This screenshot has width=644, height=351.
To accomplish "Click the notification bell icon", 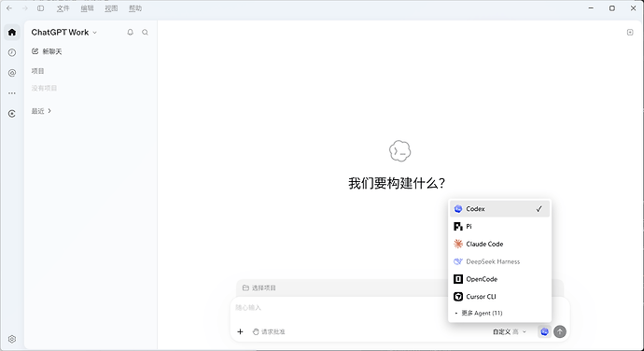I will (x=130, y=32).
